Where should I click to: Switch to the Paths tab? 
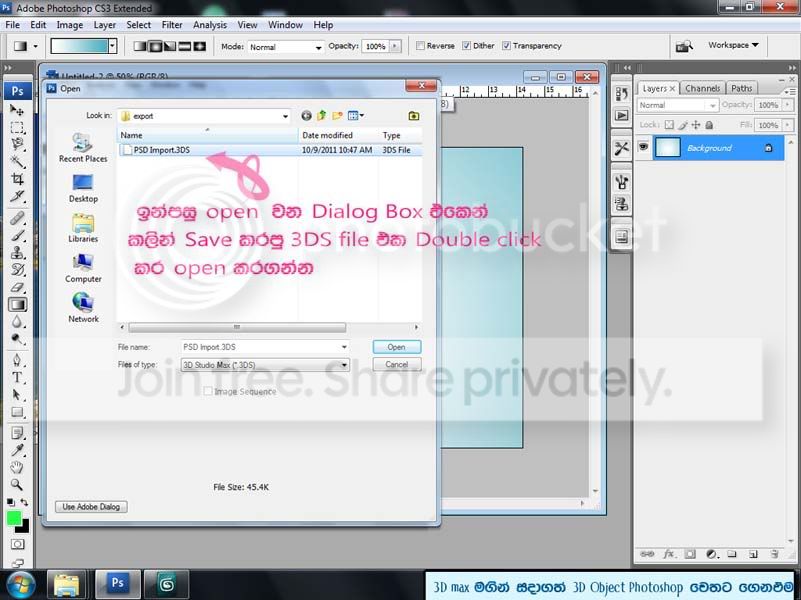(x=741, y=88)
